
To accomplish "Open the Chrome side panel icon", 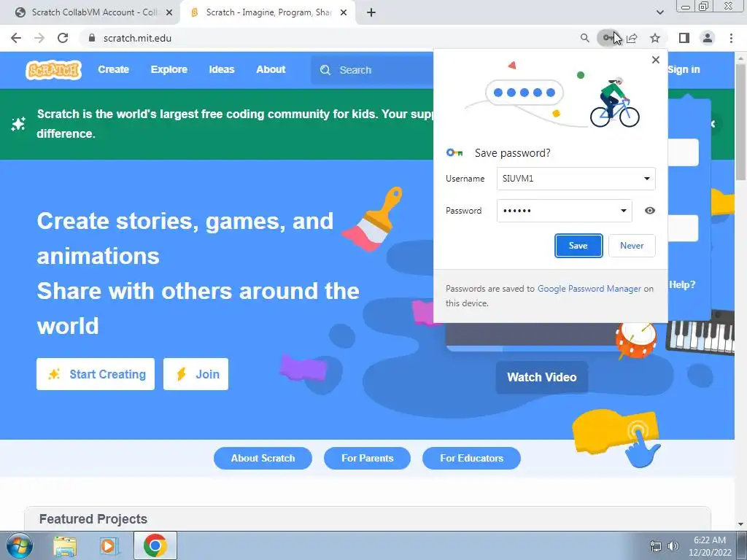I will [684, 38].
